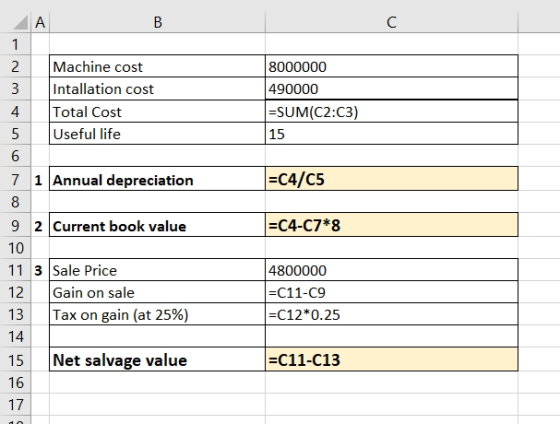
Task: Click the 'Intallation cost' cell
Action: 158,89
